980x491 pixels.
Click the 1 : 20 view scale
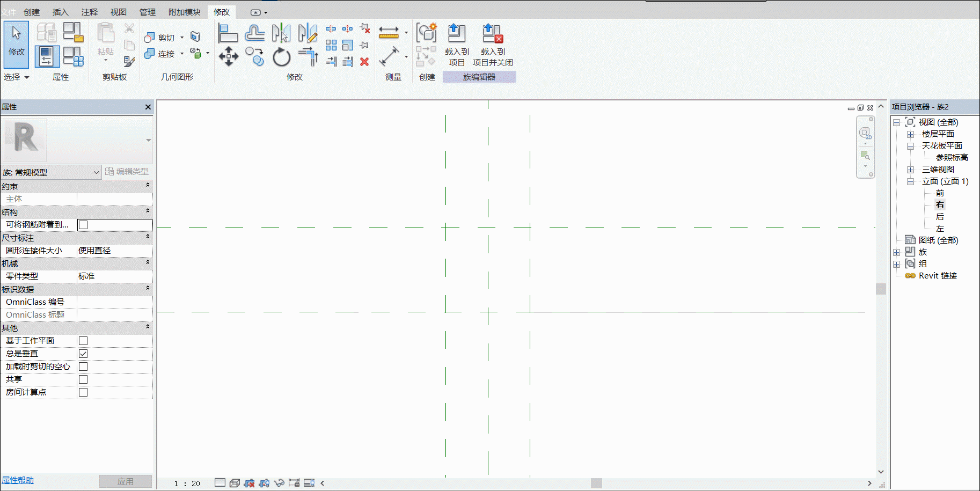[x=187, y=483]
